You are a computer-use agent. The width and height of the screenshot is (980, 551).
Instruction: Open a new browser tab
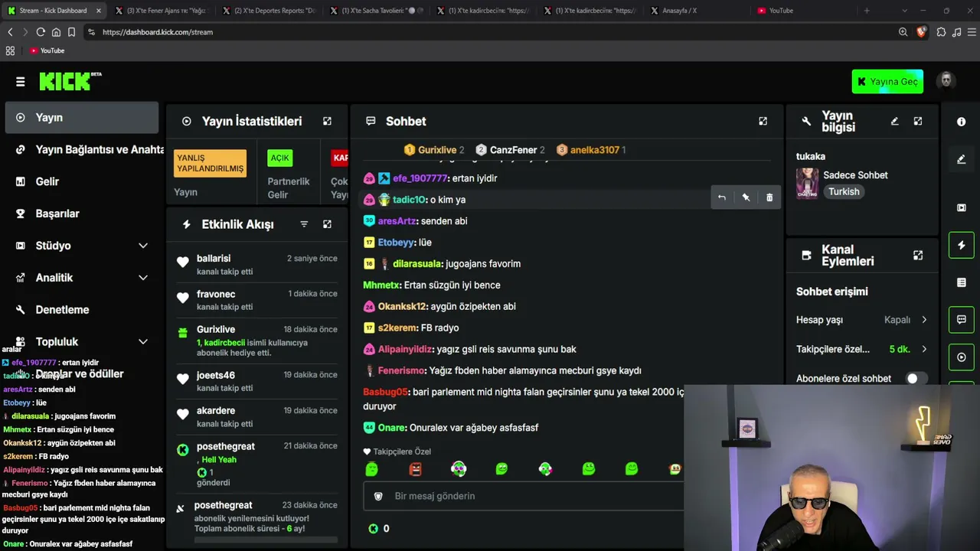867,11
